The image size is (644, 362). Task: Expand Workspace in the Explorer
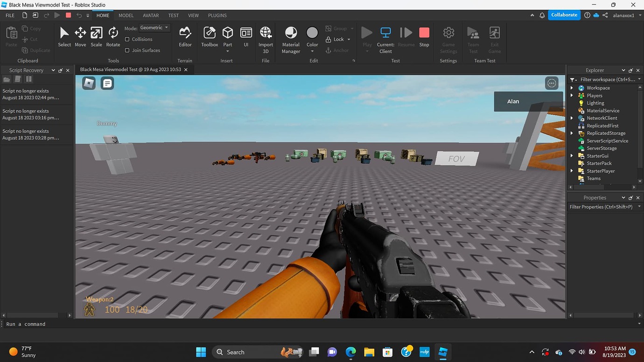coord(571,88)
